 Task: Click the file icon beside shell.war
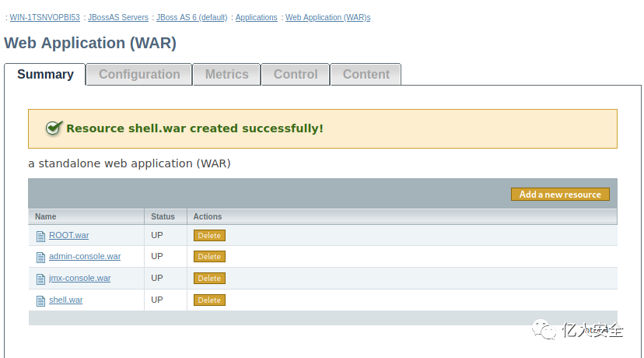[x=40, y=301]
